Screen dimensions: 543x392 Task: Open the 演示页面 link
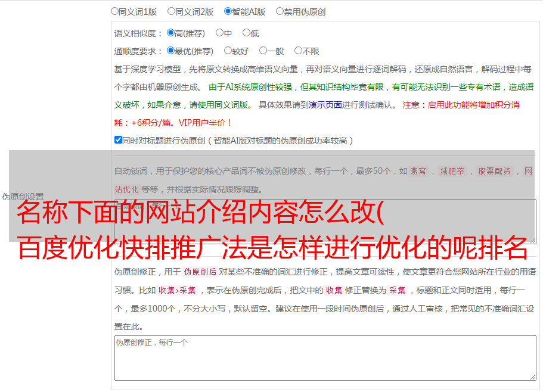(325, 105)
